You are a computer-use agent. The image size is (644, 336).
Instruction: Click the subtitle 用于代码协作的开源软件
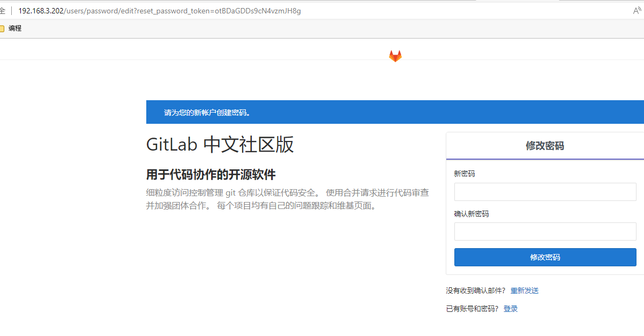pyautogui.click(x=211, y=175)
